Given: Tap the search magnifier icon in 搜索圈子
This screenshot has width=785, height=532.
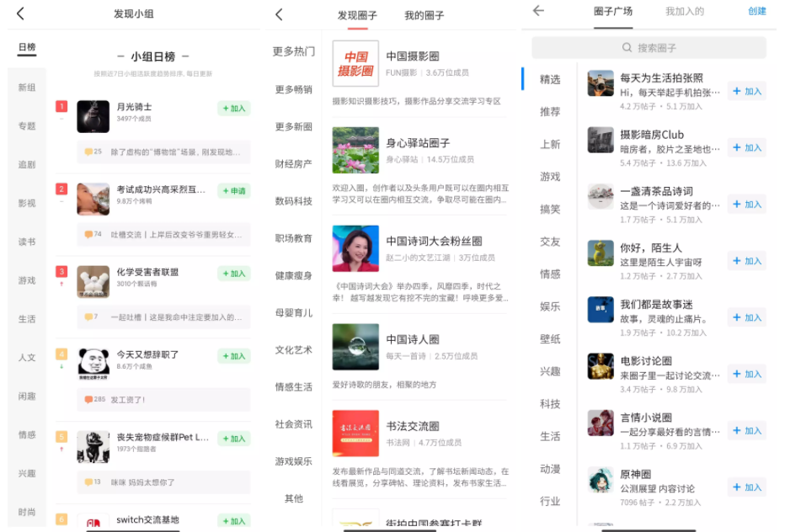Looking at the screenshot, I should click(x=627, y=48).
